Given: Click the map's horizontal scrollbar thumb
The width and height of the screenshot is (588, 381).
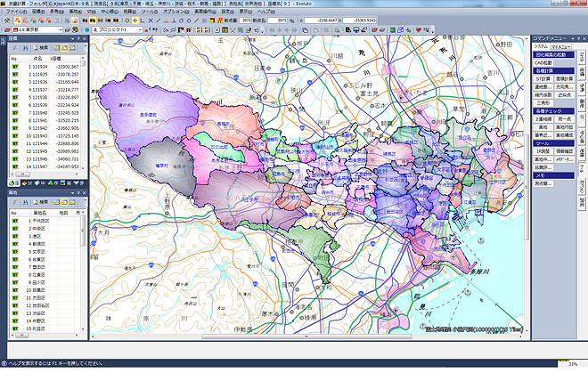Looking at the screenshot, I should click(x=306, y=336).
